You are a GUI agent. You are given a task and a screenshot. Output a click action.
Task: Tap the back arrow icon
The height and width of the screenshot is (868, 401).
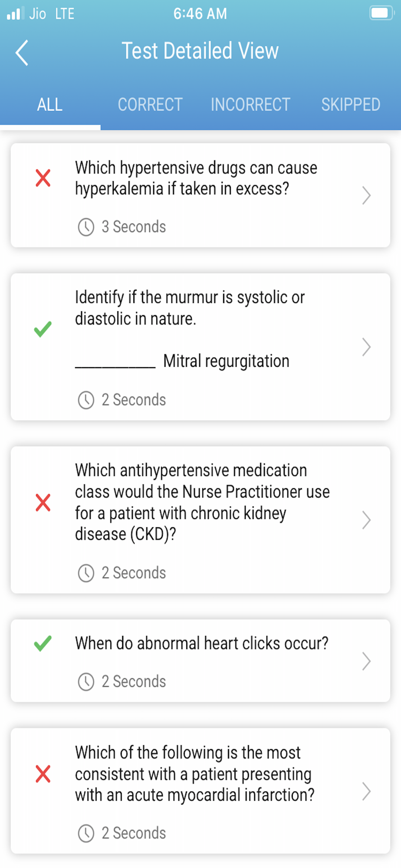coord(22,53)
